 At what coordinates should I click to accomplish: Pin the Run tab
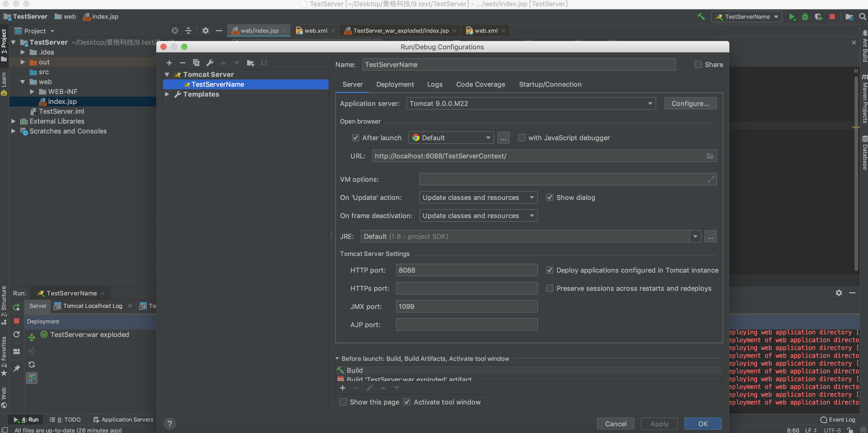click(x=16, y=368)
